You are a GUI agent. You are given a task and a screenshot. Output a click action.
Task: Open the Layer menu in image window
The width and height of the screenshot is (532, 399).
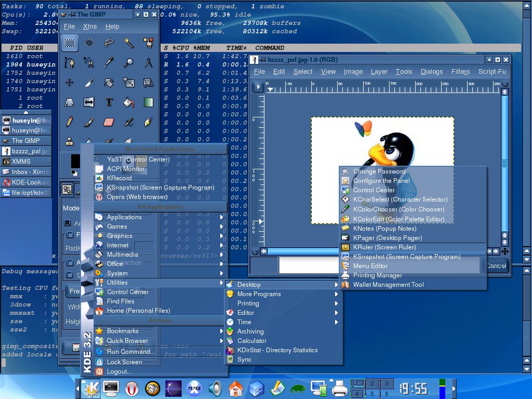click(379, 72)
